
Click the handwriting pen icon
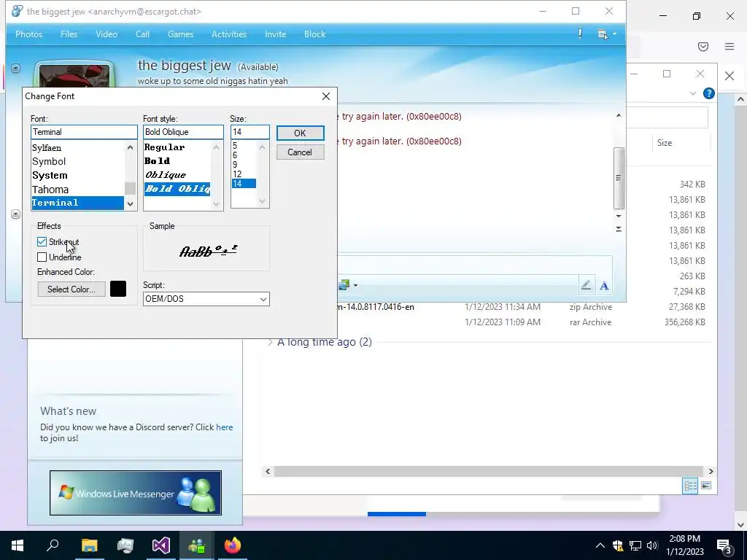(x=586, y=285)
